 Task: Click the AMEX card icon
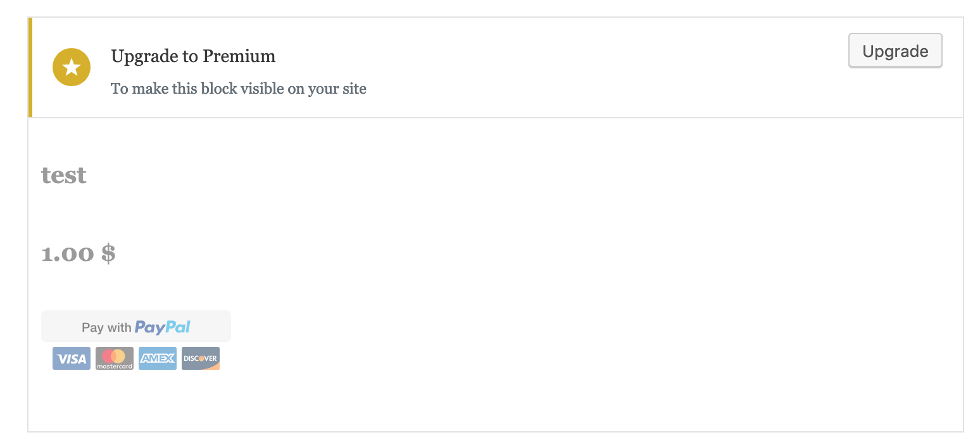pyautogui.click(x=157, y=358)
